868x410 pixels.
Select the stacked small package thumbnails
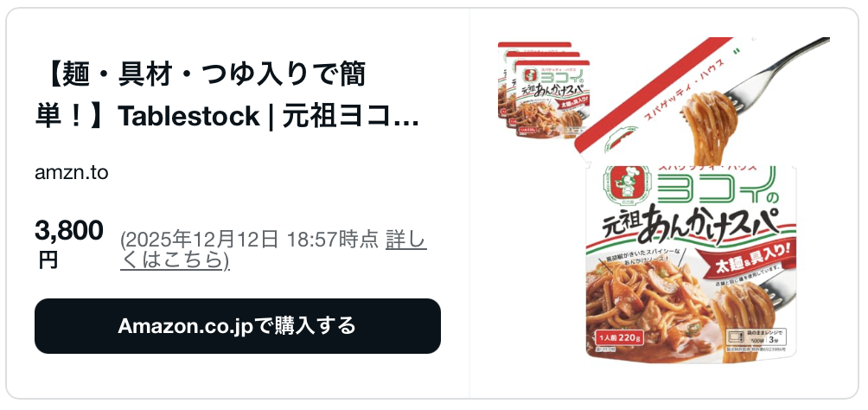tap(544, 88)
